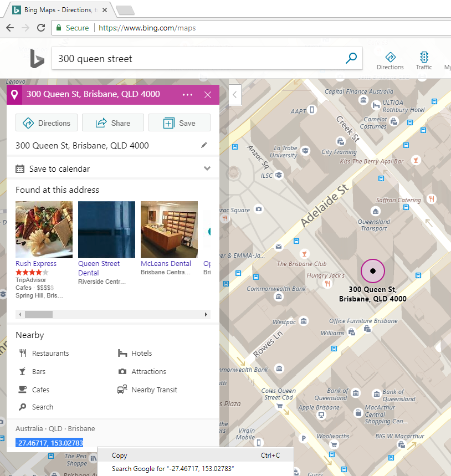Click the AAPT phone icon
This screenshot has width=451, height=476.
point(312,110)
